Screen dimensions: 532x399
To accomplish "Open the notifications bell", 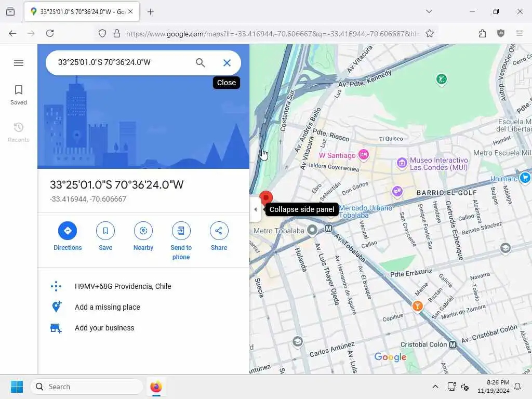I will pyautogui.click(x=517, y=387).
